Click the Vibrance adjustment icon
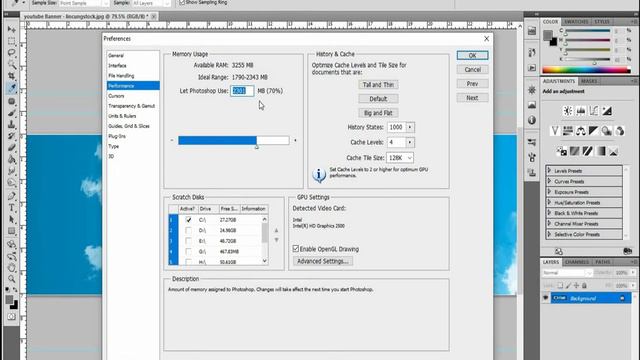Viewport: 640px width, 360px height. (554, 131)
